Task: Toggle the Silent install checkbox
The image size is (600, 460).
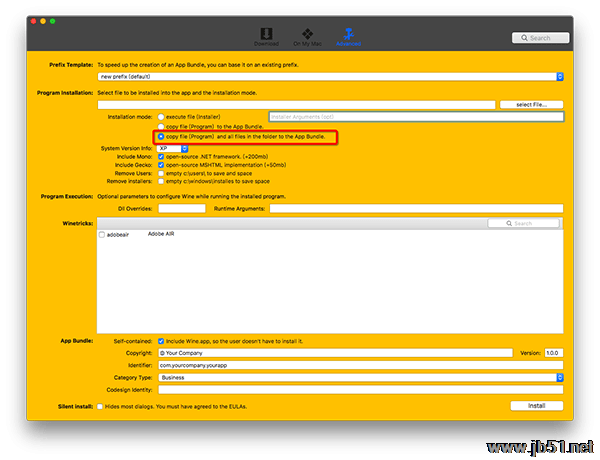Action: coord(101,407)
